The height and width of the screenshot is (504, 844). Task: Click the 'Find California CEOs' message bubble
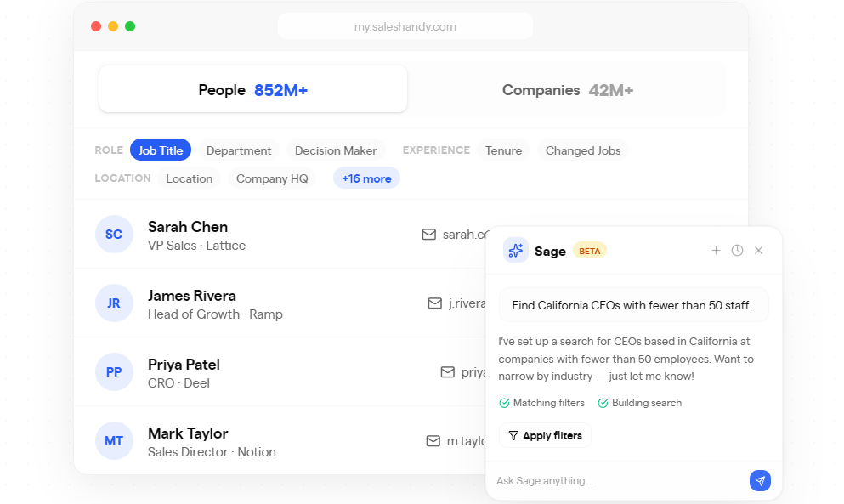[x=633, y=305]
